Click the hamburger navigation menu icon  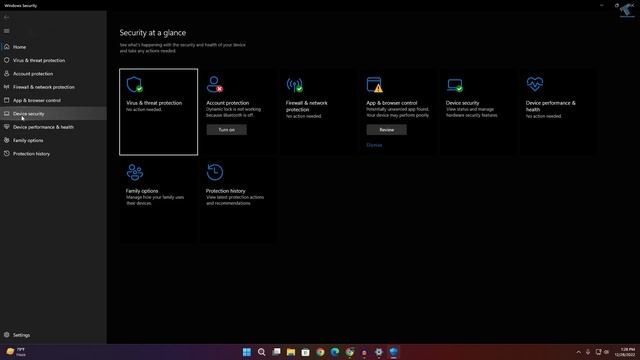[x=7, y=31]
